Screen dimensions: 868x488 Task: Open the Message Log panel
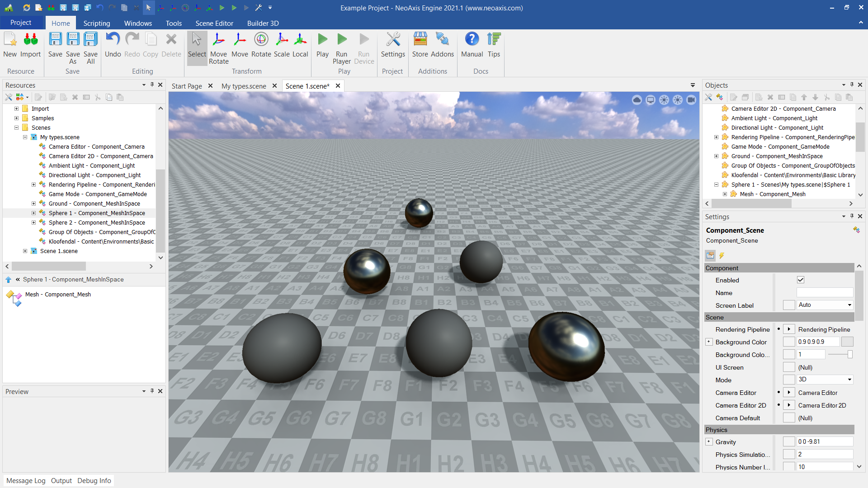pyautogui.click(x=26, y=481)
